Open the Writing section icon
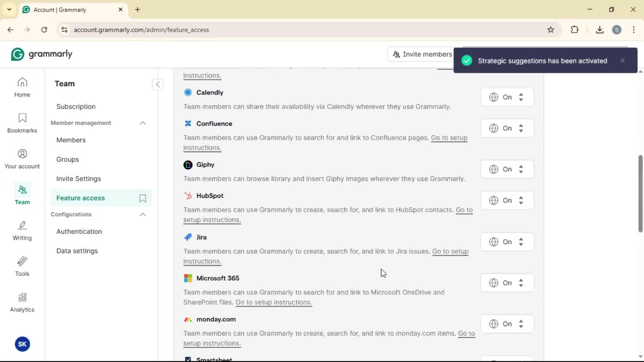This screenshot has width=644, height=362. pyautogui.click(x=22, y=231)
